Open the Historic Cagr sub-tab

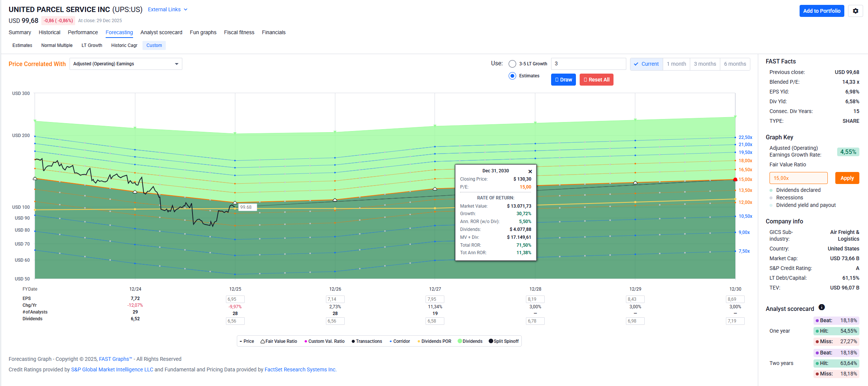[124, 45]
